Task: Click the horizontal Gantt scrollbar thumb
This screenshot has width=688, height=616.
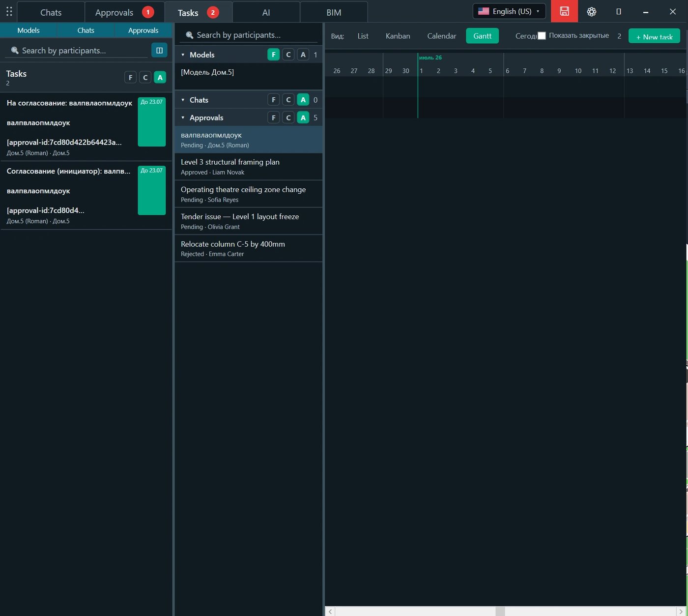Action: 500,611
